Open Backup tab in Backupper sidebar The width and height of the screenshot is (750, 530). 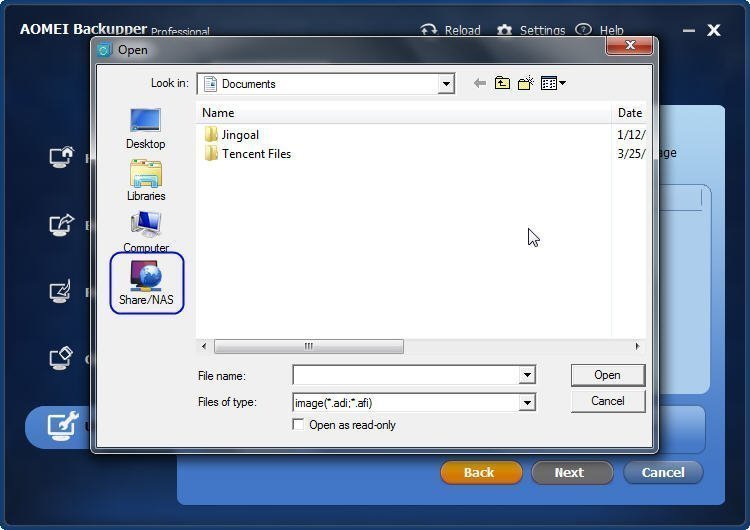point(62,224)
